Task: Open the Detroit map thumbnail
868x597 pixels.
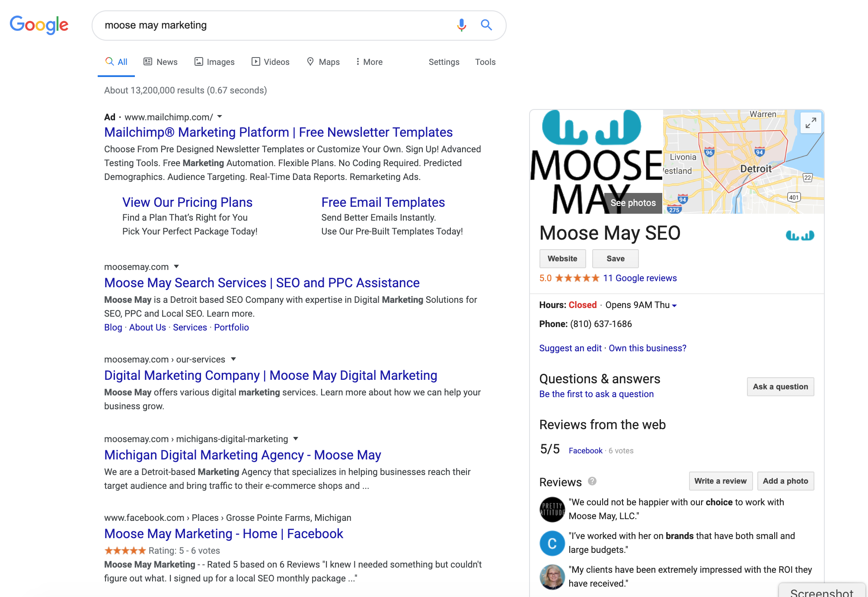Action: pyautogui.click(x=744, y=161)
